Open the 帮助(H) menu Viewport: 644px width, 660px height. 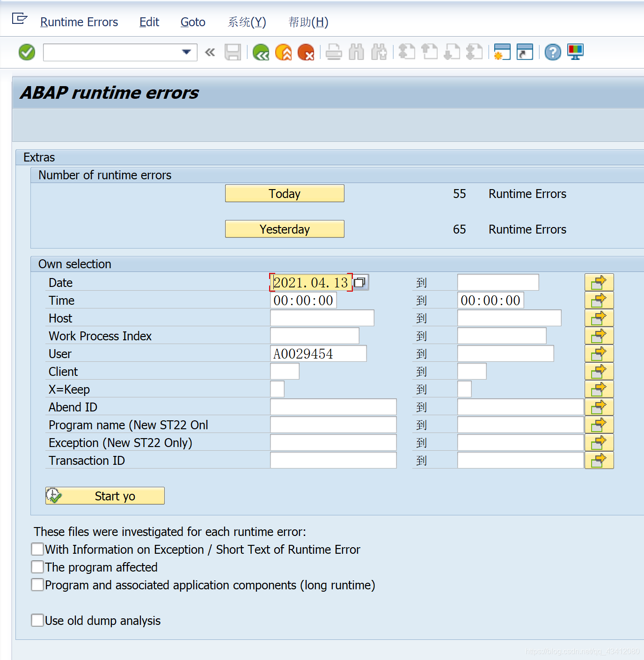pyautogui.click(x=308, y=22)
